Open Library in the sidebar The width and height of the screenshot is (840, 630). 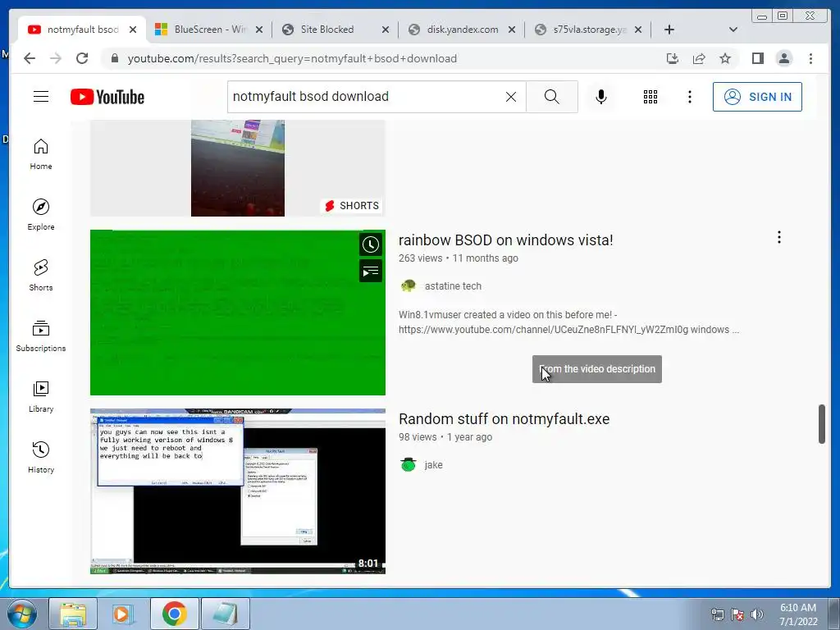[41, 396]
